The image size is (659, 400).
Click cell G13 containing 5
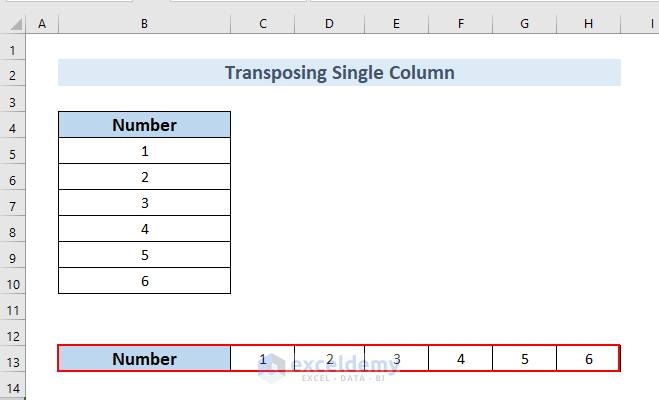524,359
